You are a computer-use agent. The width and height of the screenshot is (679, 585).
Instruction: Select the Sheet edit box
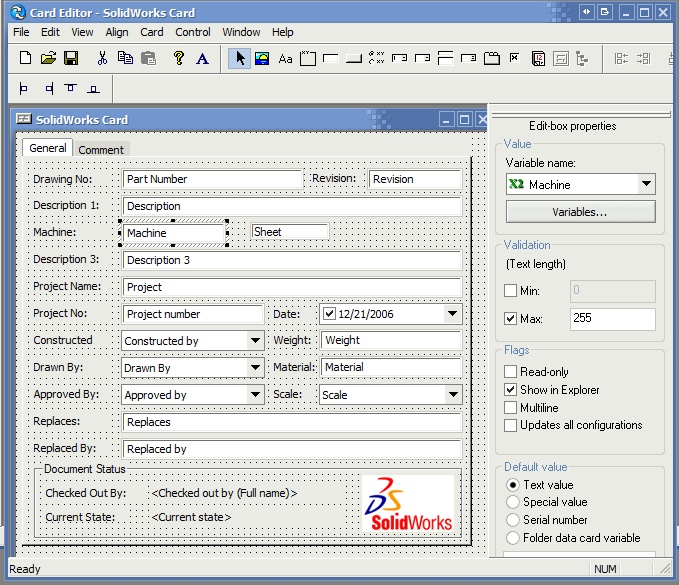[x=290, y=232]
